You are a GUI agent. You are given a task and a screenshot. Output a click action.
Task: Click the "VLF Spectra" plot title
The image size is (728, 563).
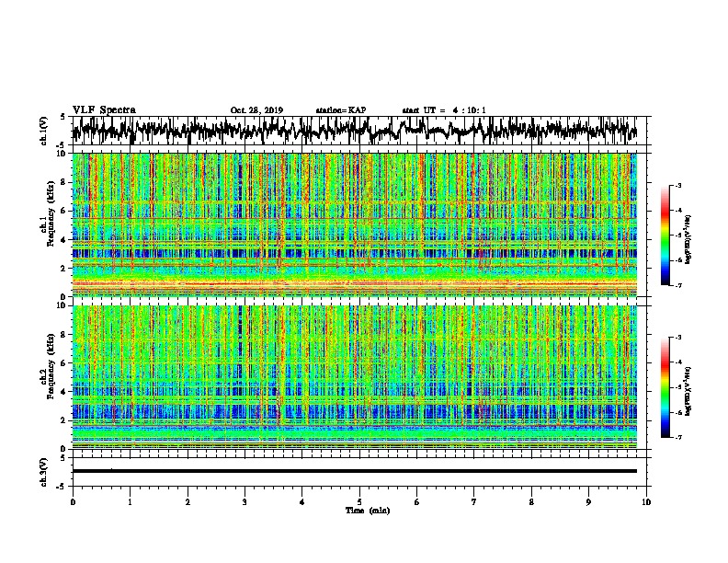(105, 109)
